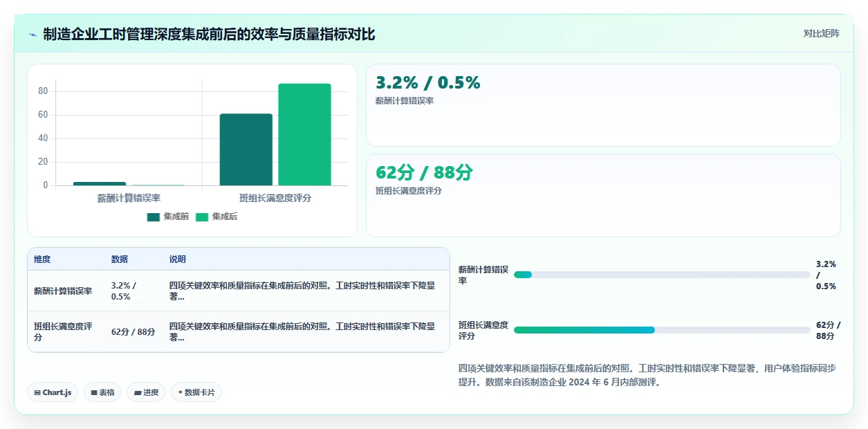Click the footnote about 2024 年 6 月内部测评
Viewport: 868px width, 429px height.
coord(647,375)
